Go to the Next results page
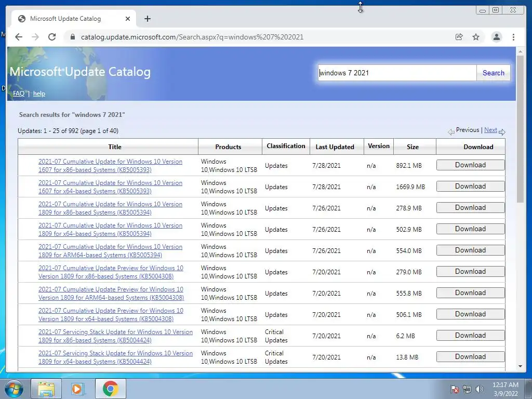Viewport: 532px width, 399px height. click(x=490, y=130)
